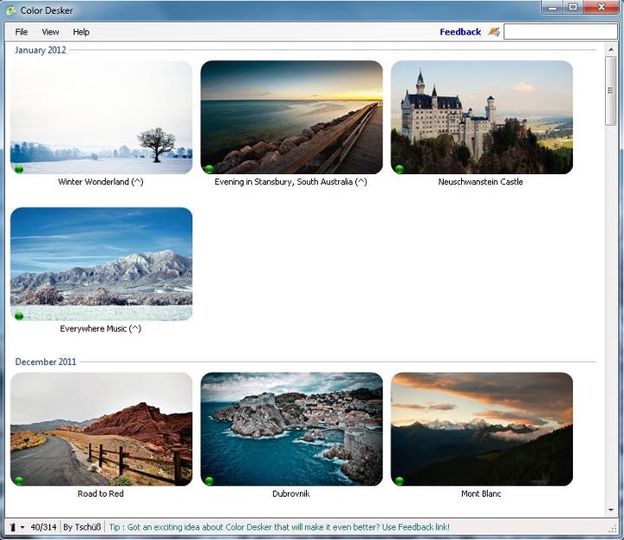
Task: Select the Mont Blanc wallpaper thumbnail
Action: [x=482, y=429]
